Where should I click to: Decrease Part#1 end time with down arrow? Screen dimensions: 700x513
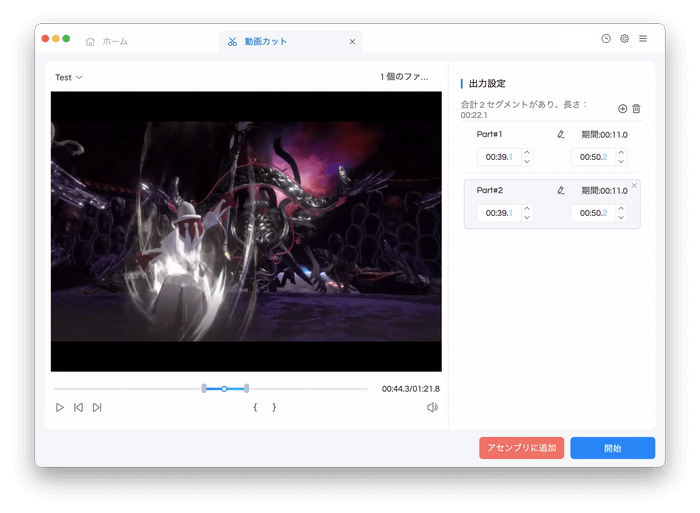coord(621,162)
